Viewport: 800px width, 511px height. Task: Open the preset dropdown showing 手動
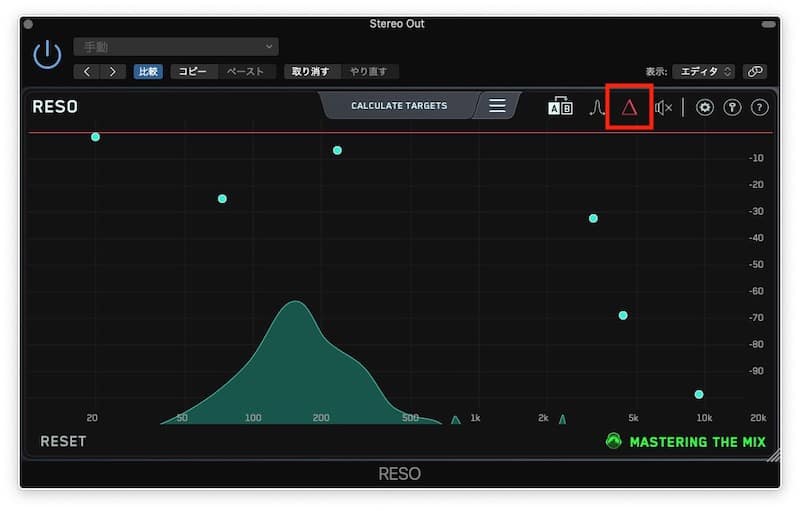[176, 47]
